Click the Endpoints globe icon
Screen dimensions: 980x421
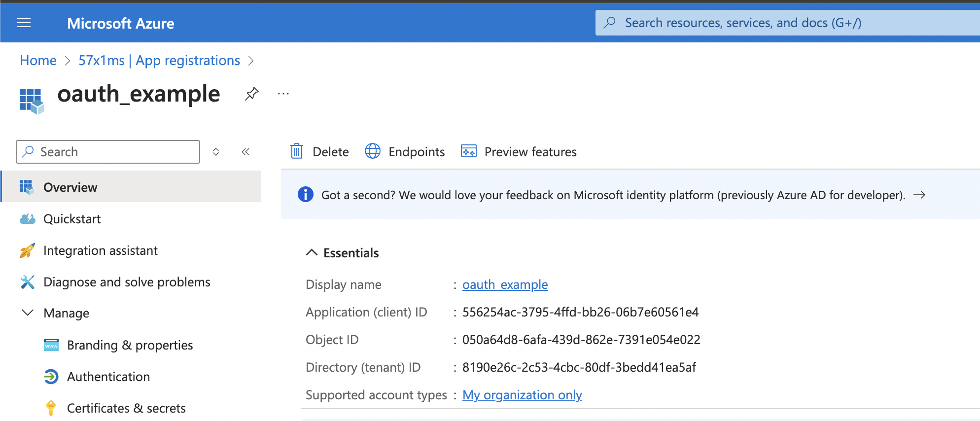tap(373, 151)
